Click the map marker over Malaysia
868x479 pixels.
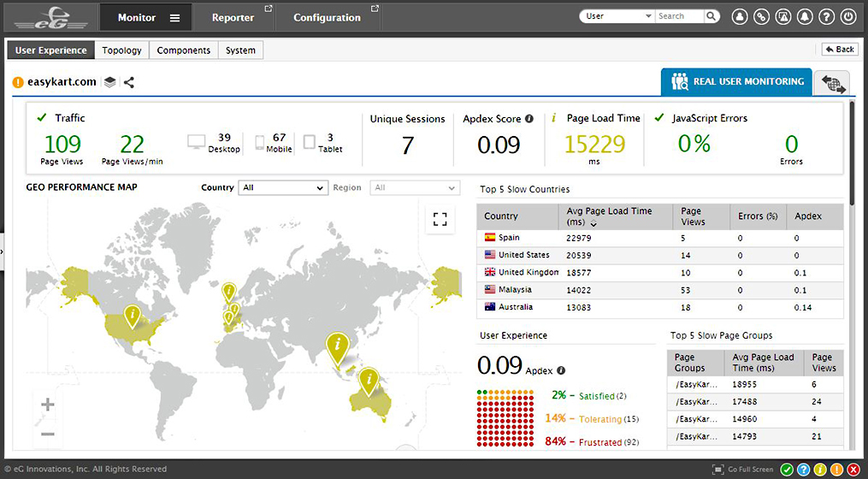(338, 349)
